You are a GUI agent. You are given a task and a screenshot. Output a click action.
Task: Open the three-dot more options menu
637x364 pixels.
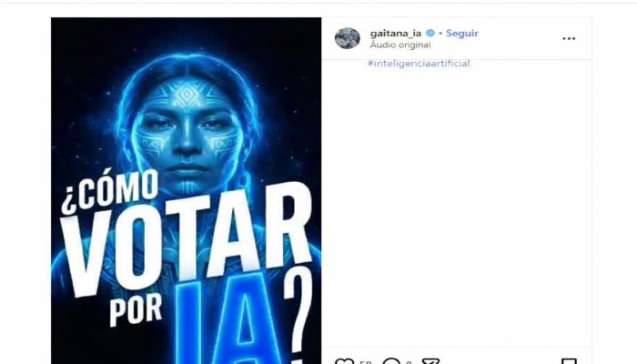(569, 38)
